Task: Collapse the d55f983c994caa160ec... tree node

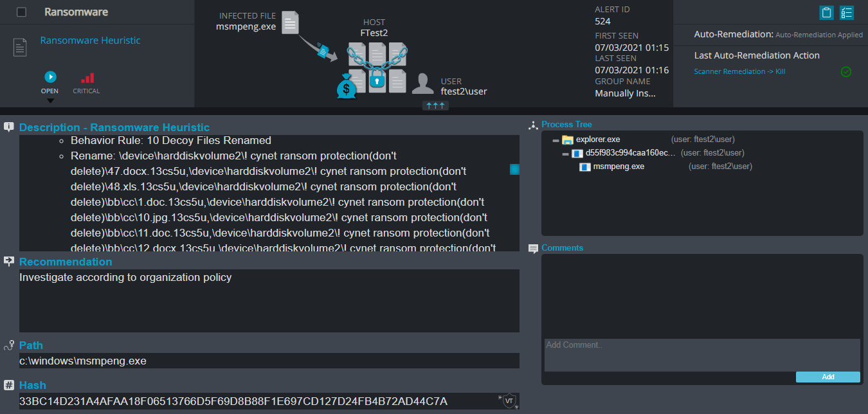Action: (565, 154)
